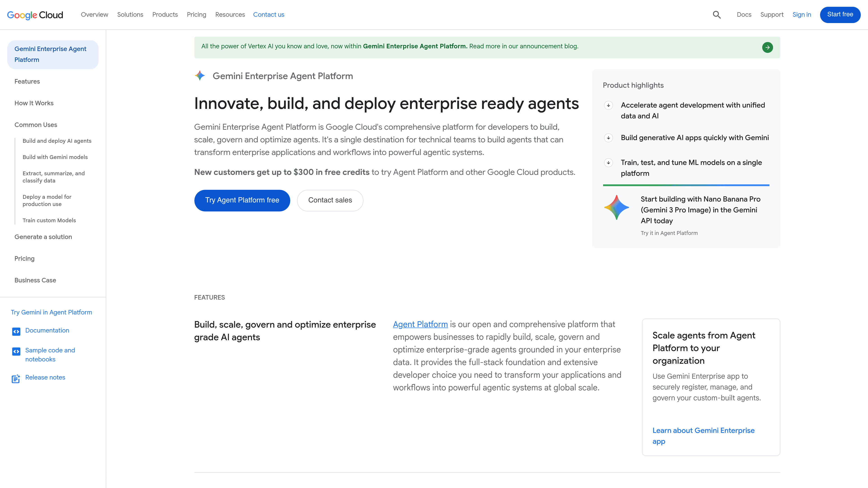Open the Release notes link

click(45, 378)
